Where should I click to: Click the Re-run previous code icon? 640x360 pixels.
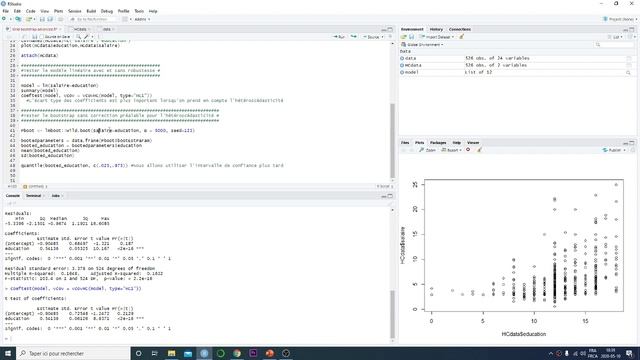353,37
